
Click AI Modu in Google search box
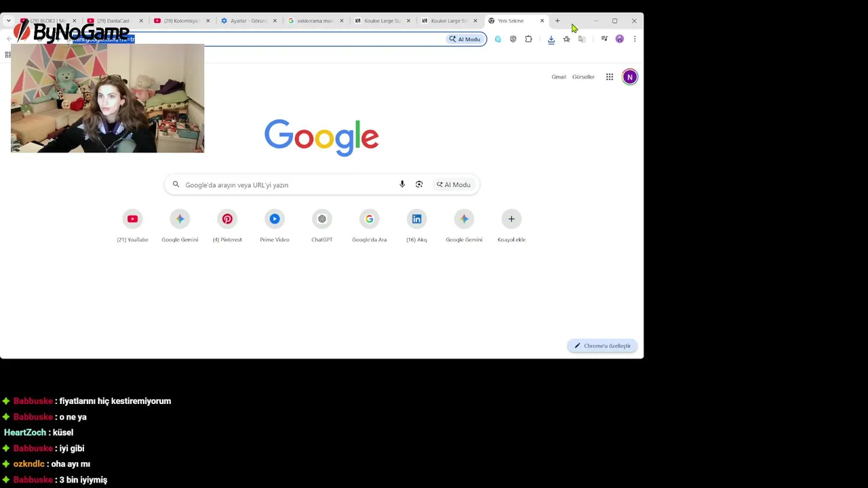(x=454, y=184)
